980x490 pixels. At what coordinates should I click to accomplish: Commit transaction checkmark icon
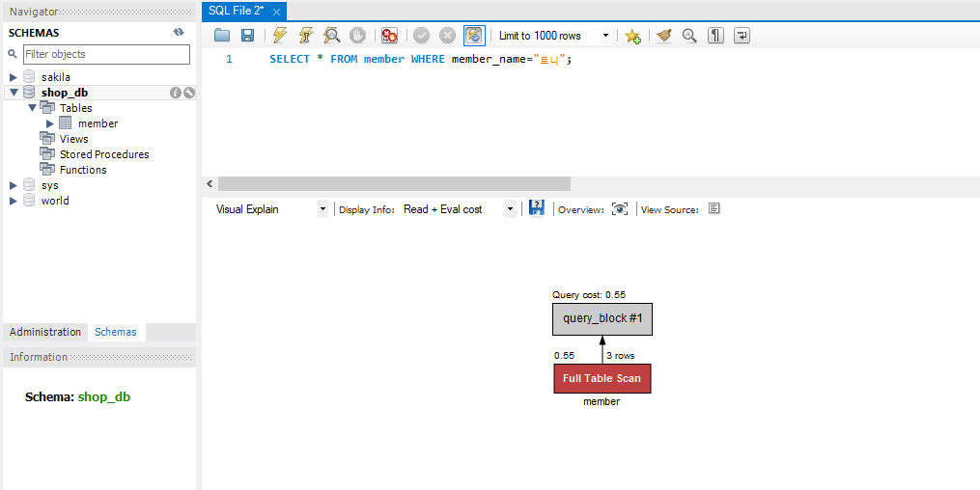[421, 36]
